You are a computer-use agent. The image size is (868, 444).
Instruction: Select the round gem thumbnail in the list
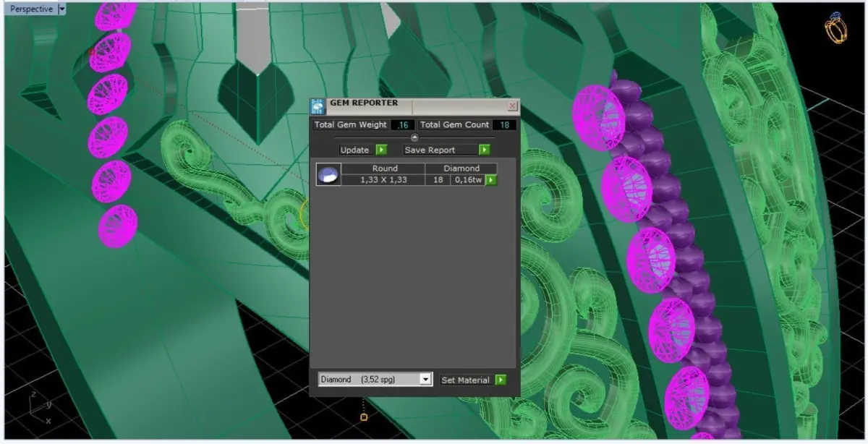point(328,174)
